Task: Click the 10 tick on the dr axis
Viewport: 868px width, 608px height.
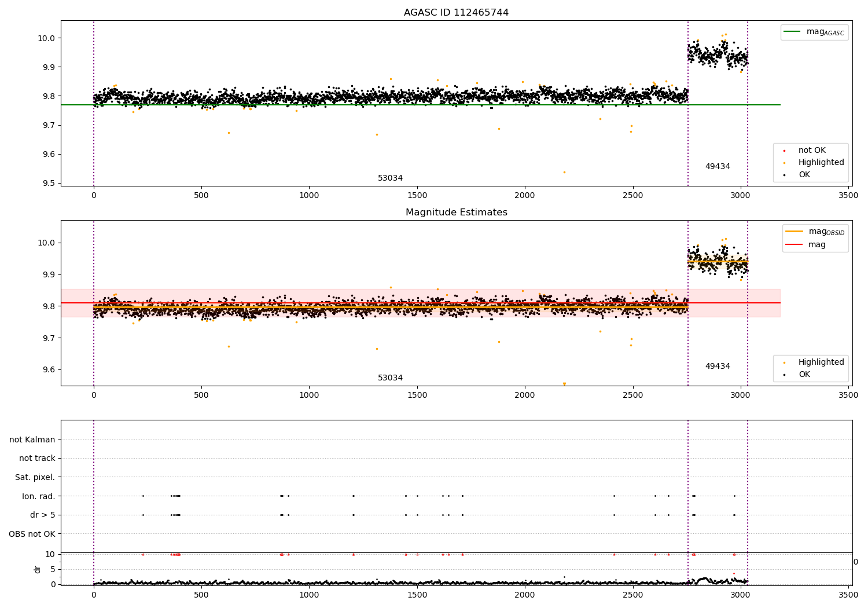Action: [x=50, y=554]
